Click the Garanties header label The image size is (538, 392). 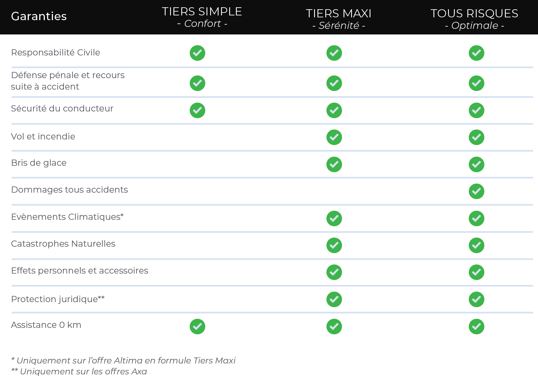[x=39, y=16]
